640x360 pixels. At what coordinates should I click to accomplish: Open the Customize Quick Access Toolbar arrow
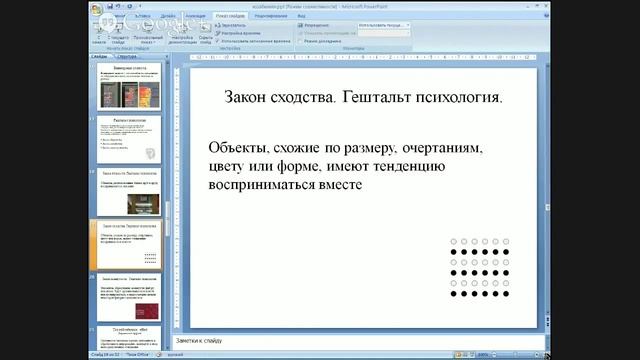pyautogui.click(x=140, y=6)
